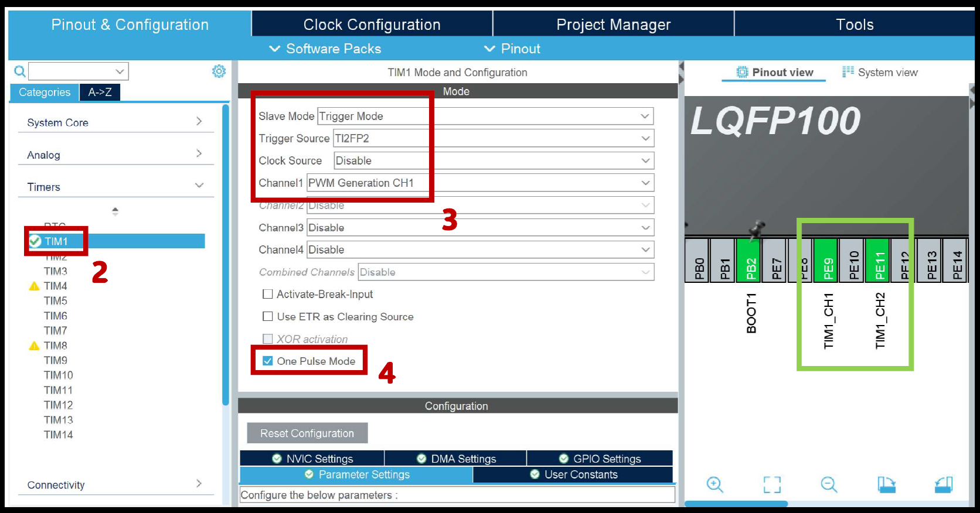Click pin PE13 on the chip
This screenshot has width=980, height=513.
pyautogui.click(x=930, y=261)
